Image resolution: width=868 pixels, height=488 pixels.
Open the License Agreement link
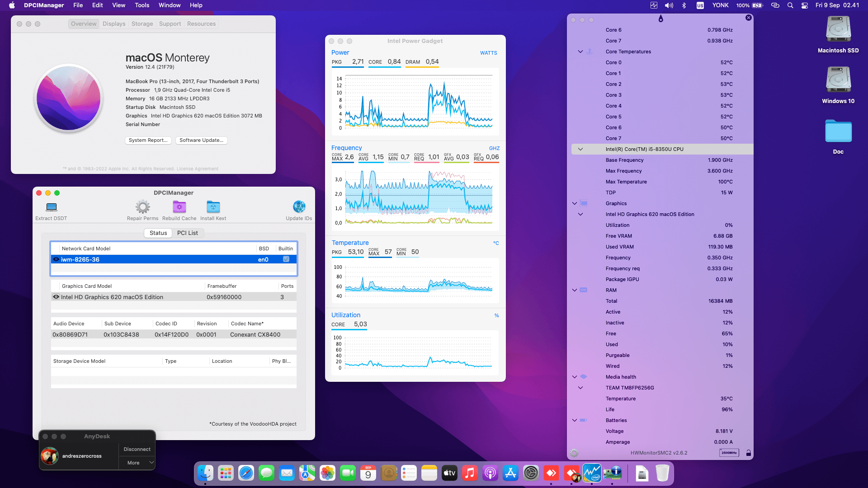[198, 169]
